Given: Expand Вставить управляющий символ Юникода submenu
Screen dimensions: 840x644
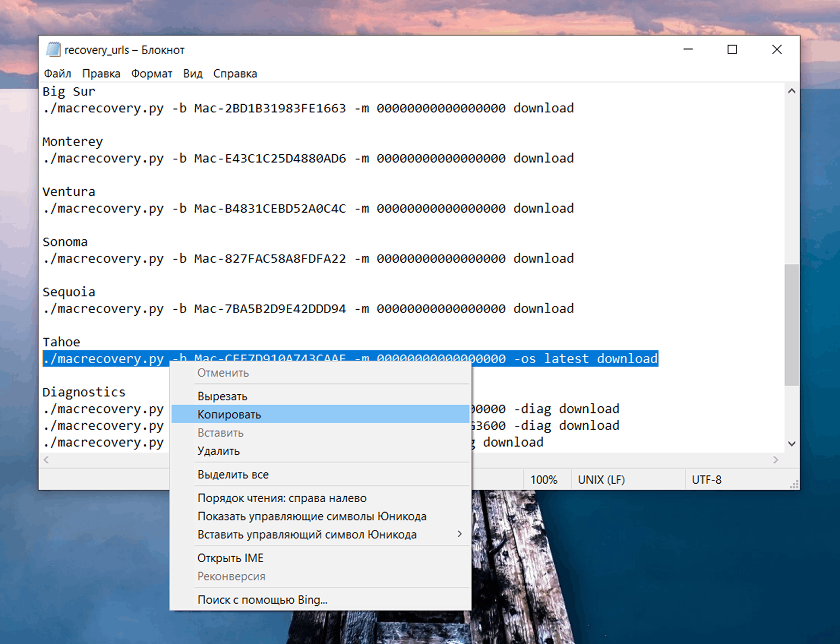Looking at the screenshot, I should point(320,534).
